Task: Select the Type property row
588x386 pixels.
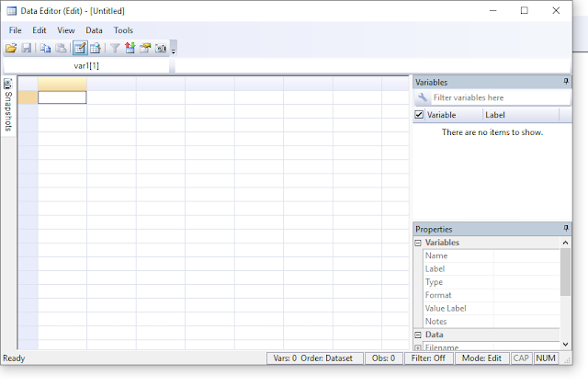Action: click(x=492, y=282)
